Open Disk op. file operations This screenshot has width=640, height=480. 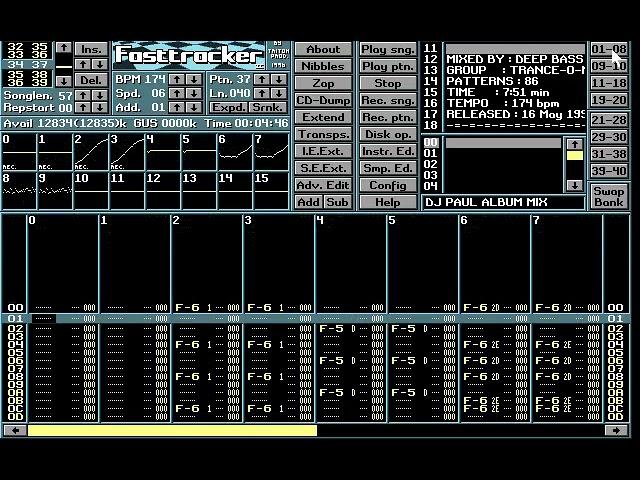[x=388, y=134]
